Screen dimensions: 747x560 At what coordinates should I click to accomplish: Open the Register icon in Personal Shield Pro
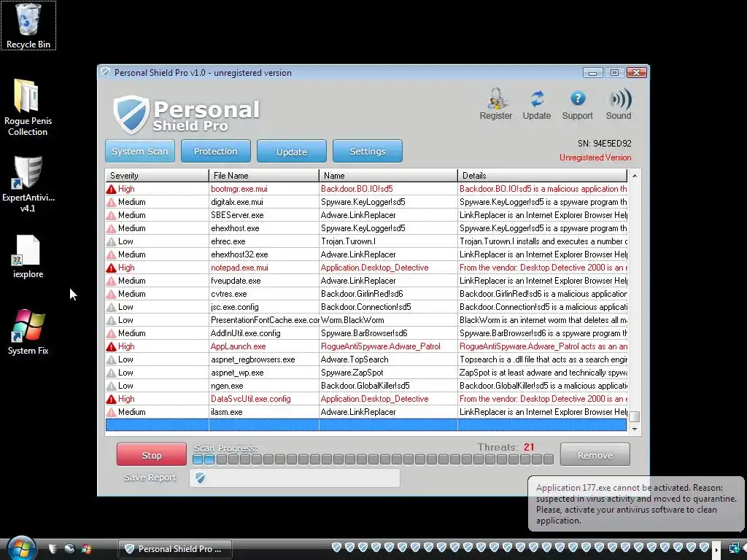[x=496, y=104]
